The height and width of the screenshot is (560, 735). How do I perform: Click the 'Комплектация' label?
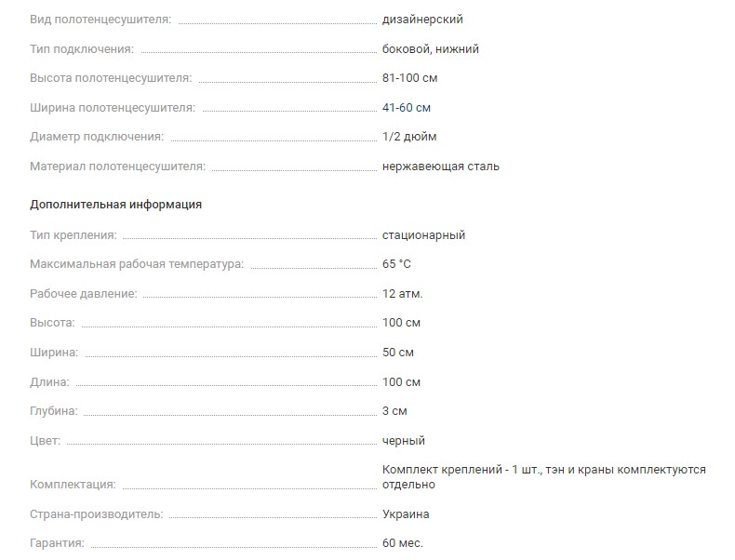(73, 485)
